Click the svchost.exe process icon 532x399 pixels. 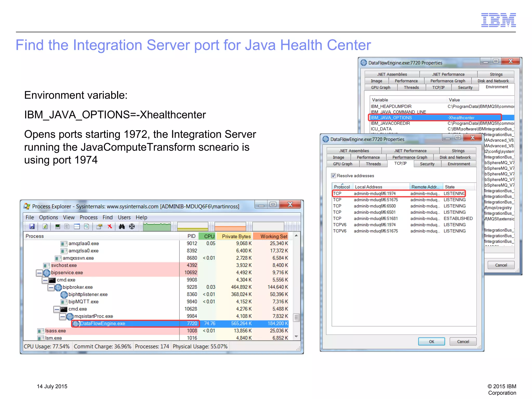point(47,265)
